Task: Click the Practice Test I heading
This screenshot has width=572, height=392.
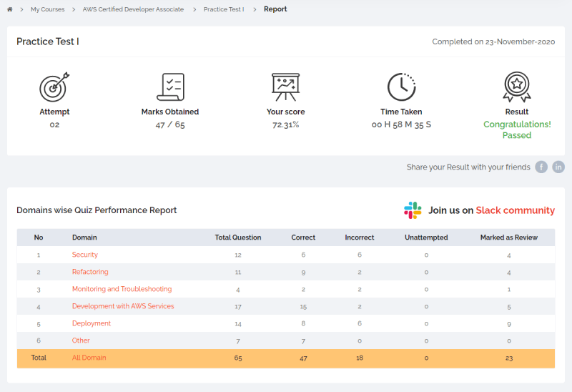Action: coord(48,41)
